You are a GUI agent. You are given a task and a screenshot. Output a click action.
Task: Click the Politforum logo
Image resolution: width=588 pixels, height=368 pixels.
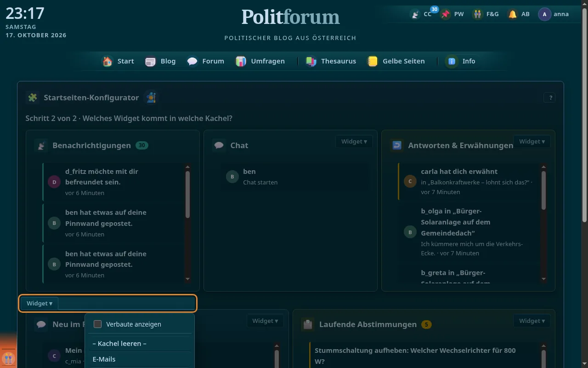(x=291, y=17)
